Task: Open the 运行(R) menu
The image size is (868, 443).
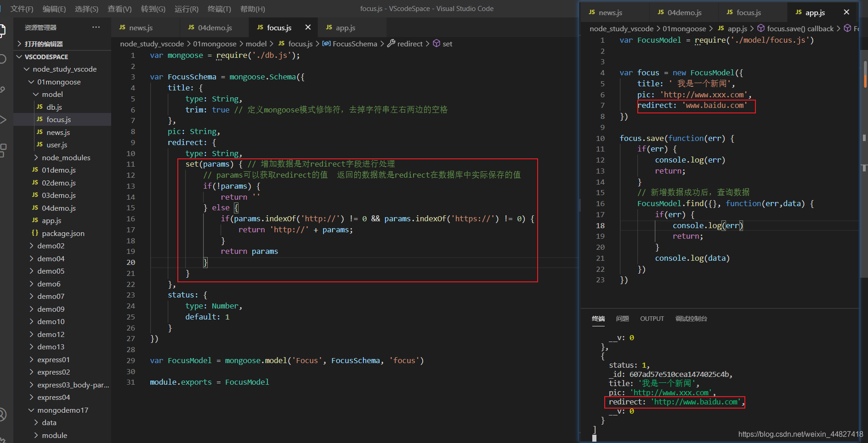Action: (x=187, y=9)
